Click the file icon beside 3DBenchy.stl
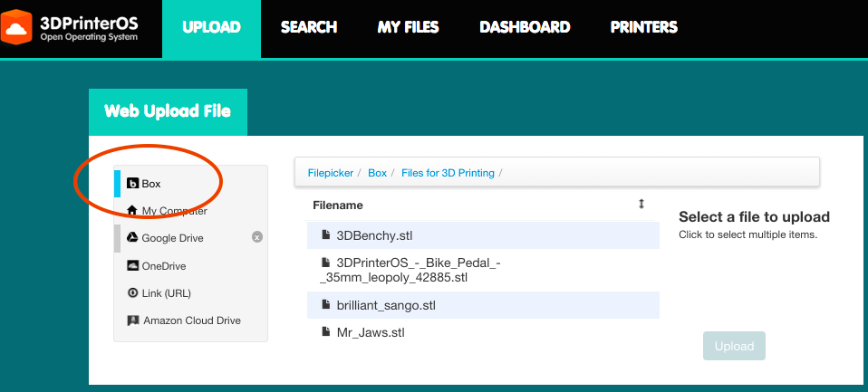Screen dimensions: 868x392 pyautogui.click(x=326, y=235)
